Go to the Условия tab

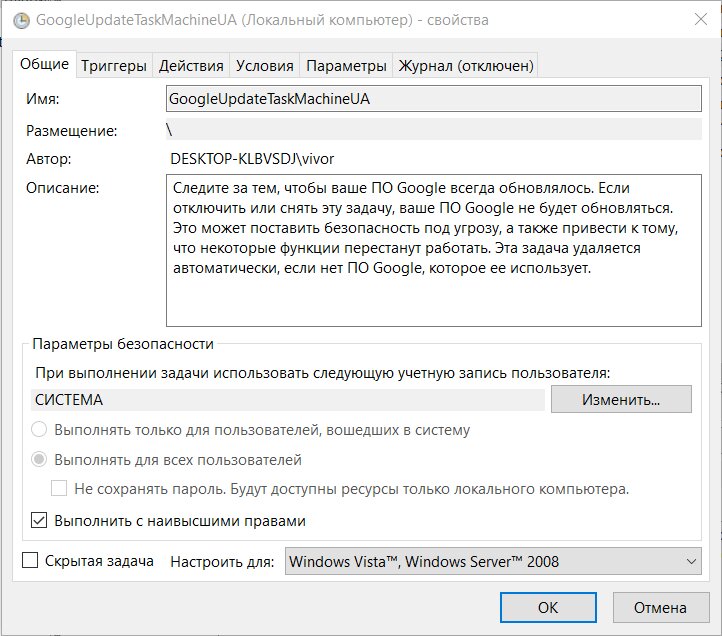(265, 66)
